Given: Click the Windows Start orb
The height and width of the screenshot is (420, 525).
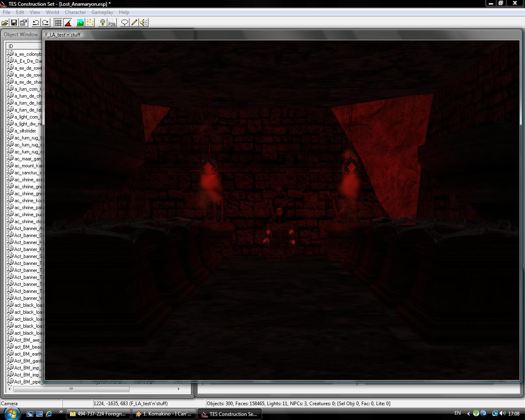Looking at the screenshot, I should coord(11,413).
